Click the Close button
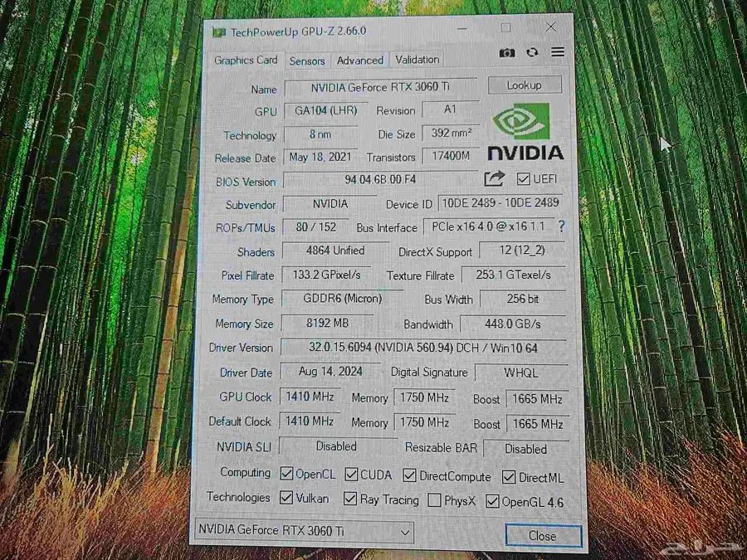This screenshot has width=747, height=560. (x=543, y=536)
